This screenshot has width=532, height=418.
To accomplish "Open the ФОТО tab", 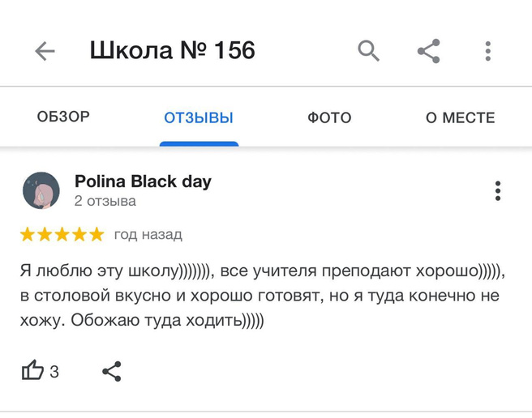I will [329, 118].
